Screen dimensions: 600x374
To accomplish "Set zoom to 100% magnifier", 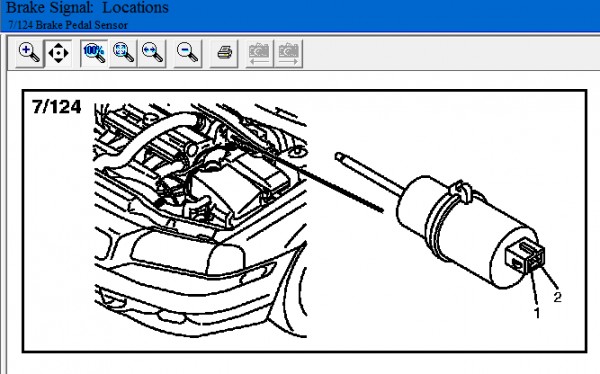I will click(94, 53).
